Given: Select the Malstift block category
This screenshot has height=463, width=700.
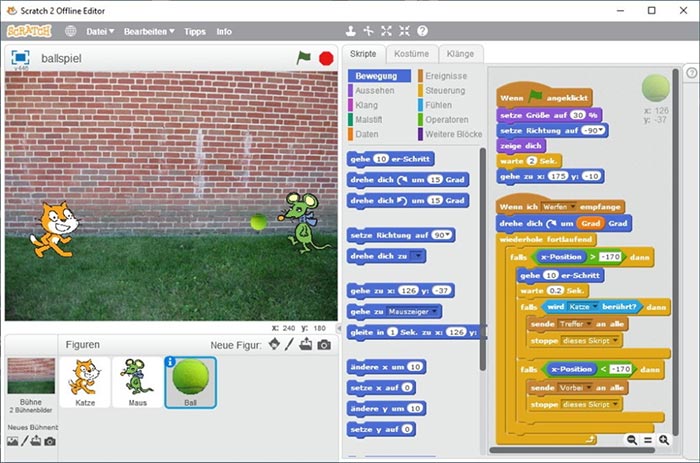Looking at the screenshot, I should [x=379, y=120].
